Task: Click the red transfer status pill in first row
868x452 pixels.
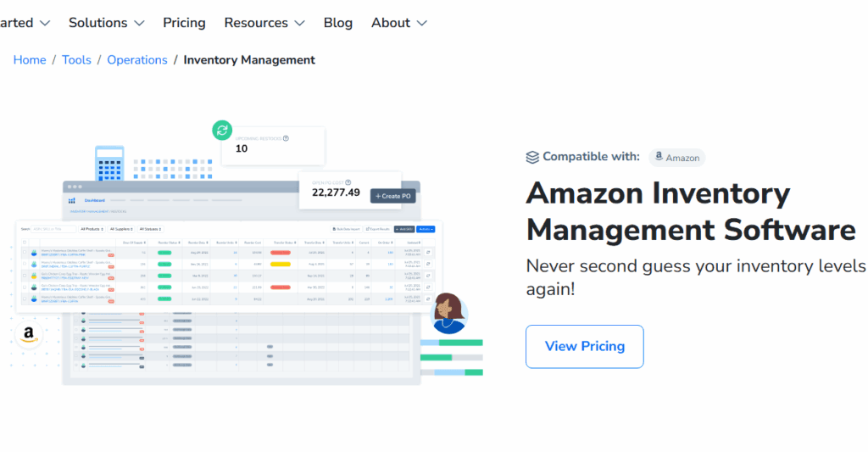Action: tap(281, 253)
